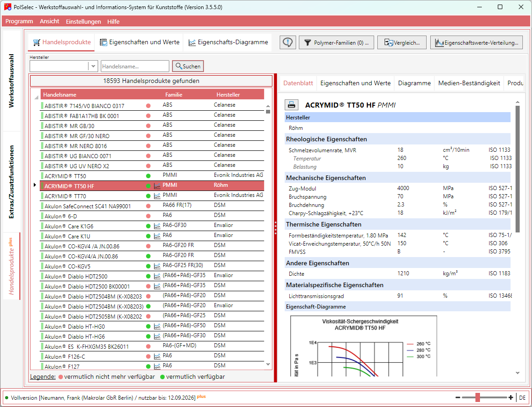Click the DE language button

pyautogui.click(x=522, y=397)
